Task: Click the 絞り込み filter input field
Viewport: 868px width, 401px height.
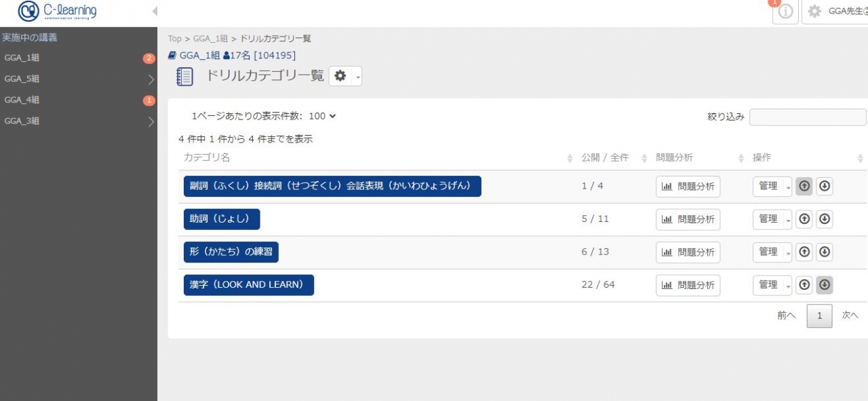Action: [807, 117]
